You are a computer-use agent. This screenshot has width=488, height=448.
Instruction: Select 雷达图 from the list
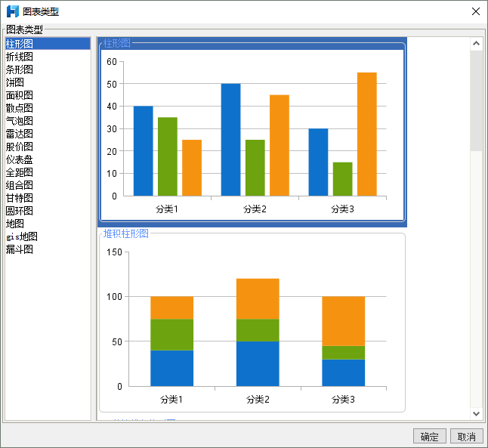[x=48, y=134]
